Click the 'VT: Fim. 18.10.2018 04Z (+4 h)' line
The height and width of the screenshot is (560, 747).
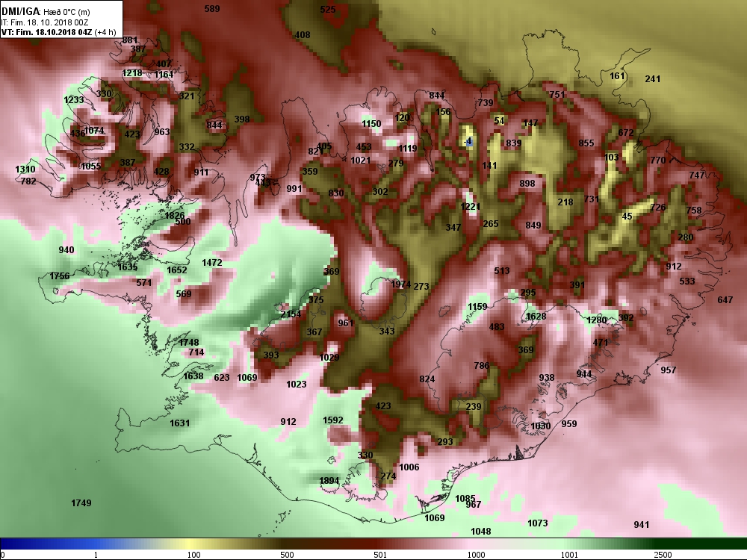coord(58,32)
